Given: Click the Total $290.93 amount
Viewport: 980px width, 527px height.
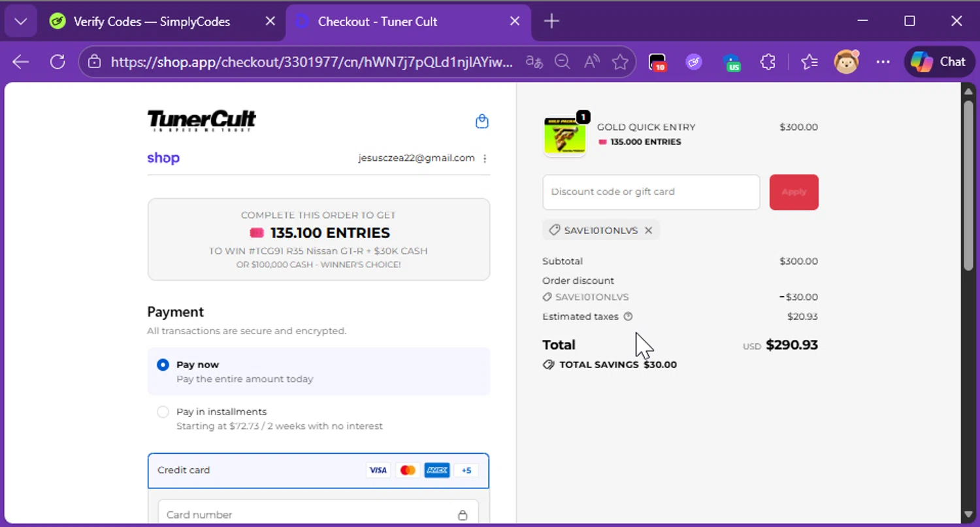Looking at the screenshot, I should click(x=791, y=345).
